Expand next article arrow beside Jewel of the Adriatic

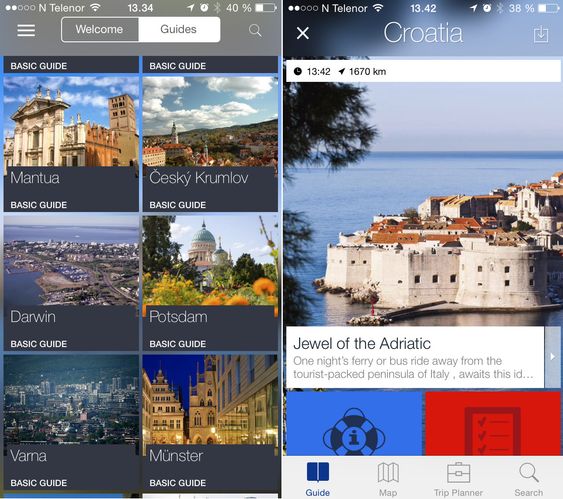tap(553, 357)
